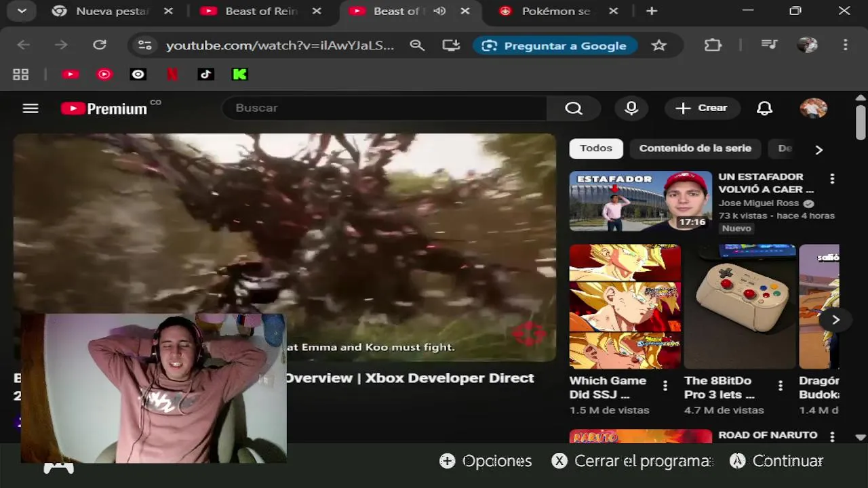The image size is (868, 488).
Task: Go back to previous page
Action: [24, 45]
